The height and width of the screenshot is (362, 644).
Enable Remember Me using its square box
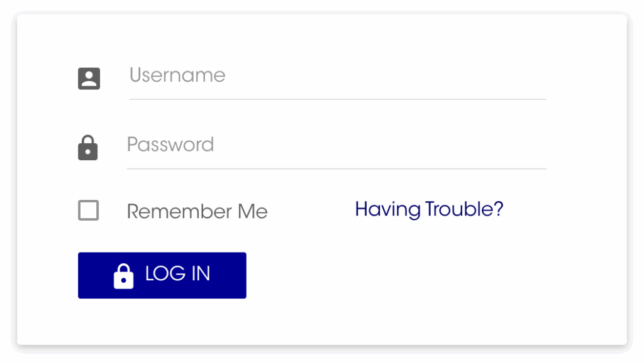[x=89, y=211]
